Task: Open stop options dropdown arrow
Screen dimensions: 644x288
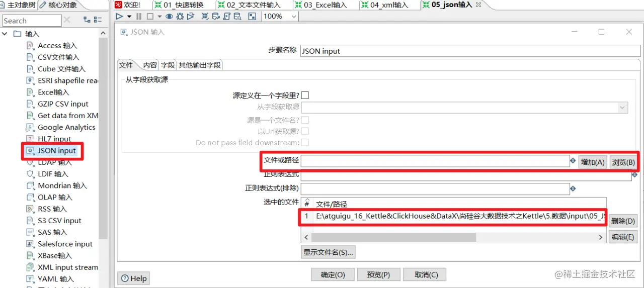Action: click(159, 16)
